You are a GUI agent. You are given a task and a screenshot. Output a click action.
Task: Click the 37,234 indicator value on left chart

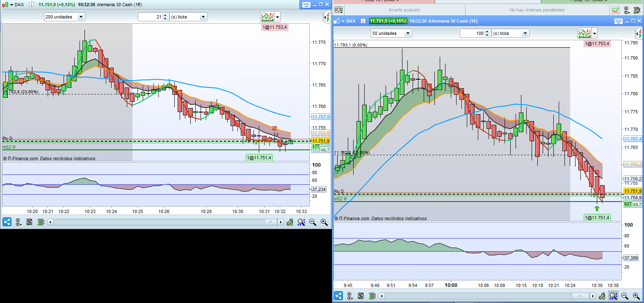point(319,189)
